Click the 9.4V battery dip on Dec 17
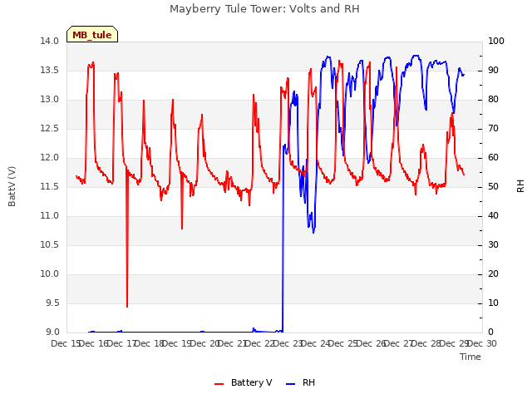This screenshot has width=532, height=399. tap(127, 307)
